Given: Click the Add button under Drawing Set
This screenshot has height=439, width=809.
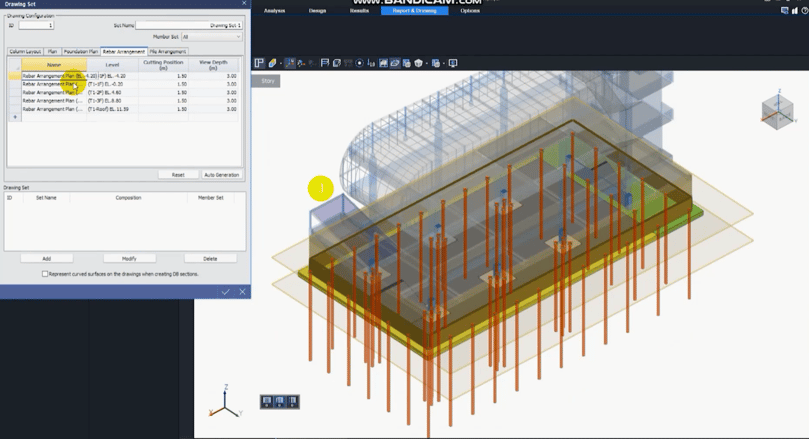Looking at the screenshot, I should click(x=46, y=258).
